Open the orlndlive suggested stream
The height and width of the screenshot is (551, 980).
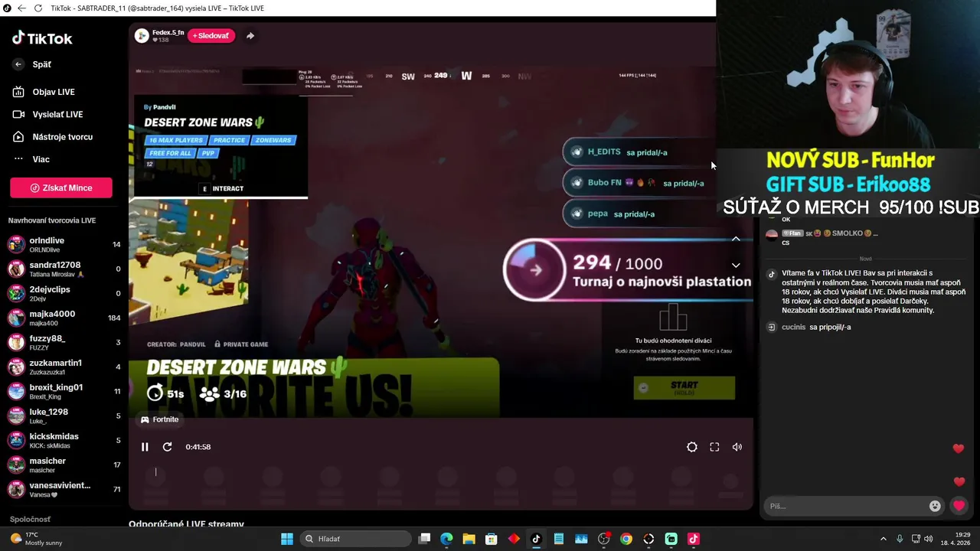coord(64,245)
